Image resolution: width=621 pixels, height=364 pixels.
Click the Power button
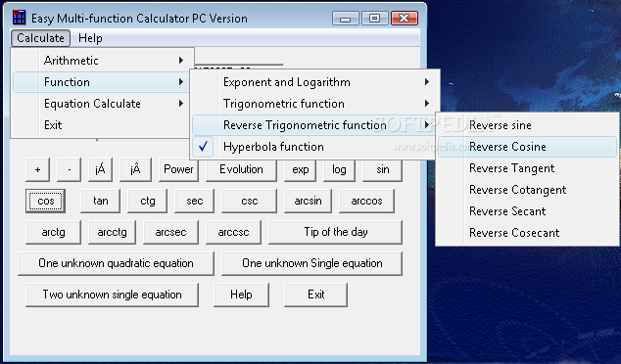click(x=178, y=169)
